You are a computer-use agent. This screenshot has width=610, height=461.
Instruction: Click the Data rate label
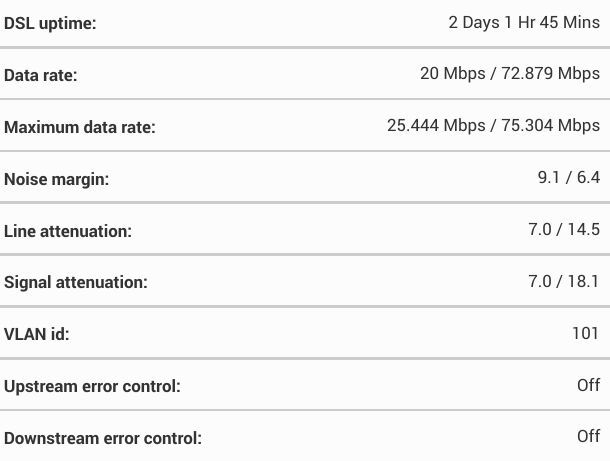(40, 75)
